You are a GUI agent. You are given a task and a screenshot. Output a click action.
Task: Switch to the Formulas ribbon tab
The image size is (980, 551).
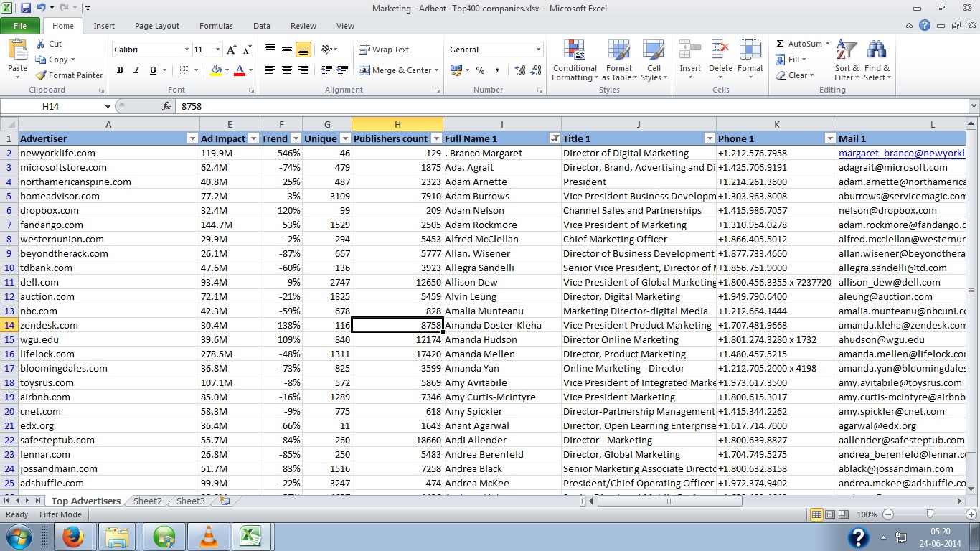click(x=216, y=25)
